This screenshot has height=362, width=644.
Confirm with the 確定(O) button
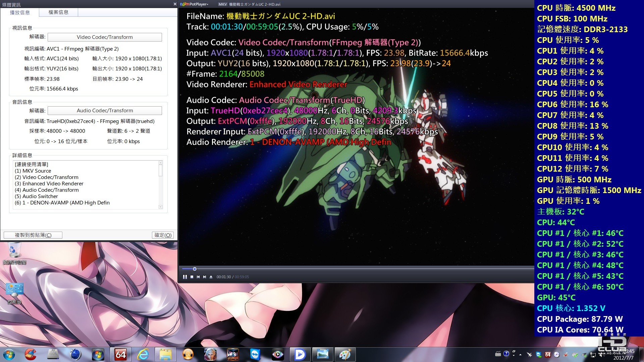point(163,235)
